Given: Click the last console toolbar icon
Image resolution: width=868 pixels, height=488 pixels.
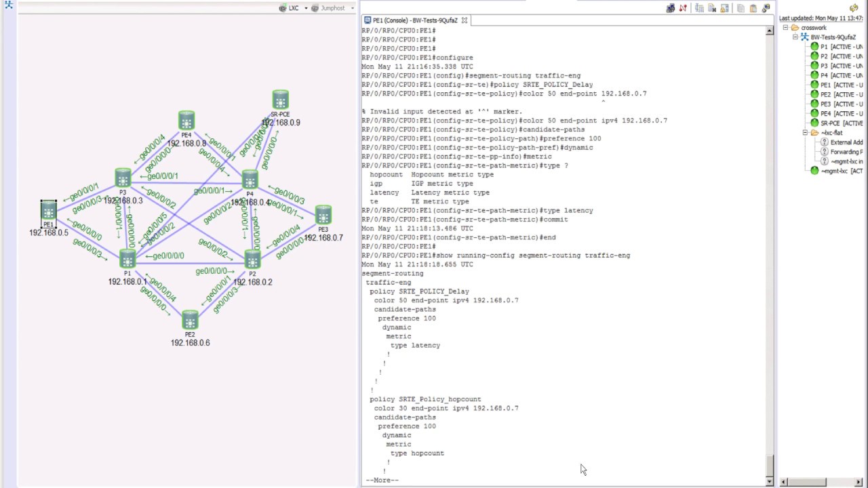Looking at the screenshot, I should [x=766, y=8].
